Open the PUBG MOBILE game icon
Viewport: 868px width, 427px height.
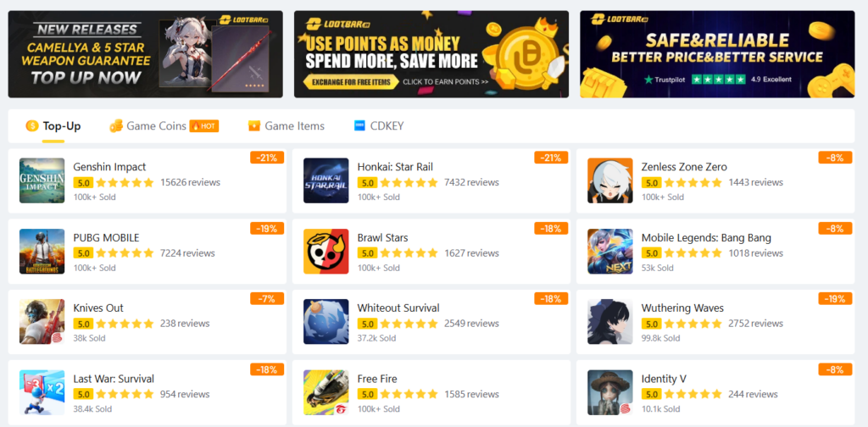click(x=42, y=251)
